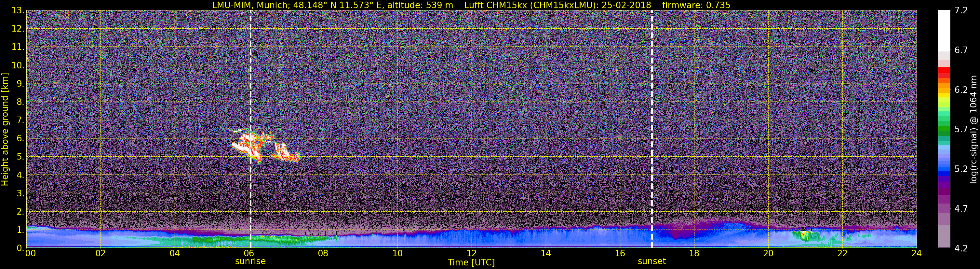Select the red band in the colorbar
The width and height of the screenshot is (980, 269).
(944, 72)
